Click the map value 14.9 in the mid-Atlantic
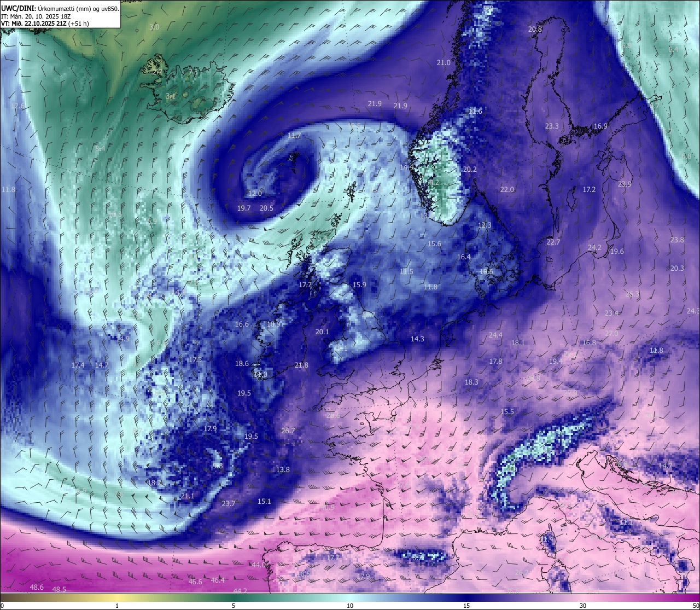Image resolution: width=700 pixels, height=610 pixels. click(122, 339)
